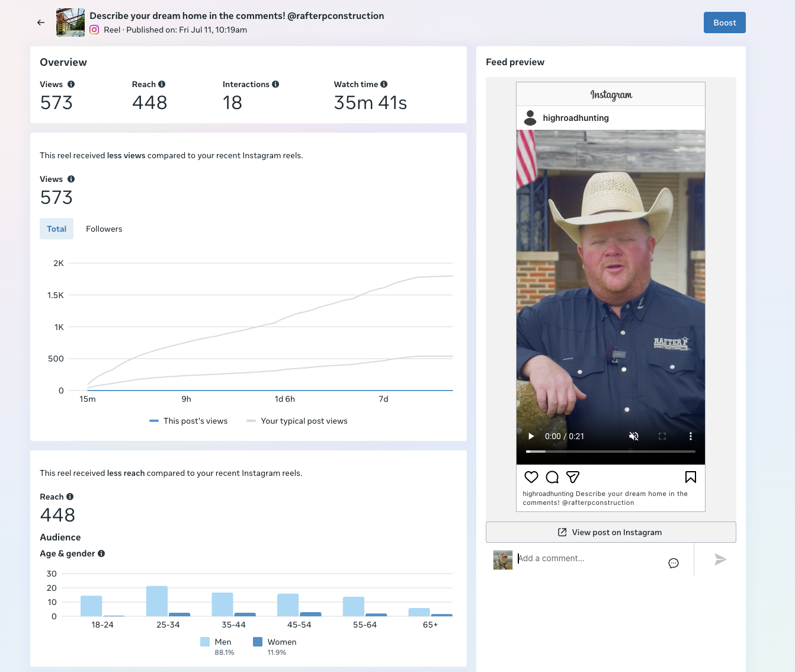Send the comment with the arrow icon

(x=720, y=559)
